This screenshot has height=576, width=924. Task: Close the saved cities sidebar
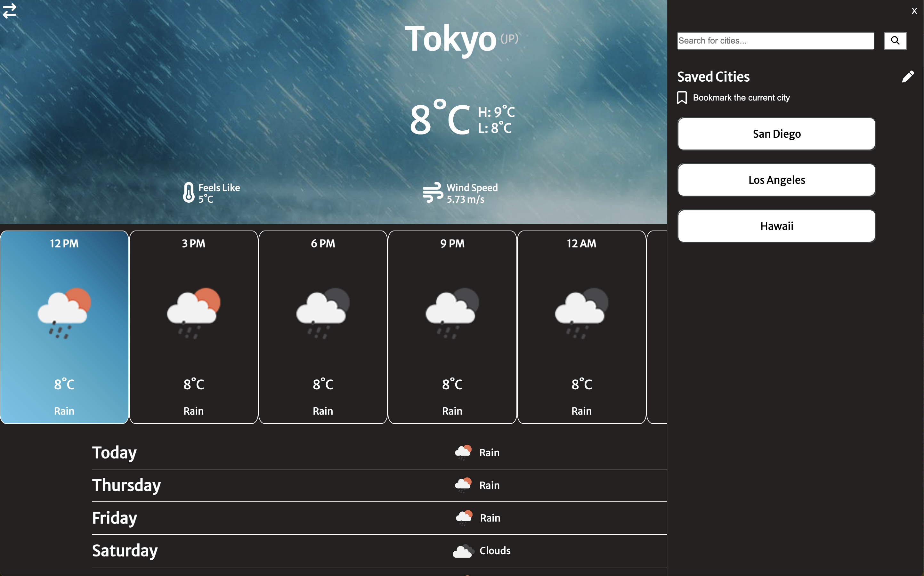pos(914,11)
